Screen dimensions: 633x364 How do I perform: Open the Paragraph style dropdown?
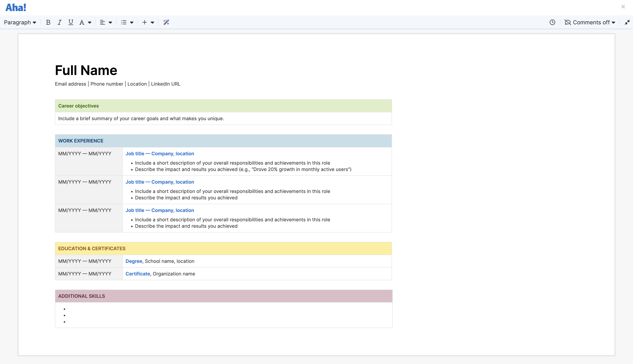pyautogui.click(x=20, y=22)
